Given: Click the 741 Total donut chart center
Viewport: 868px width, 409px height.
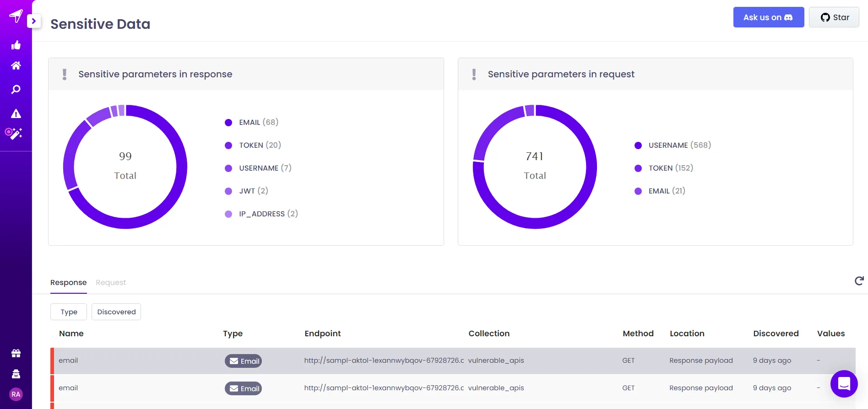Looking at the screenshot, I should [x=535, y=167].
